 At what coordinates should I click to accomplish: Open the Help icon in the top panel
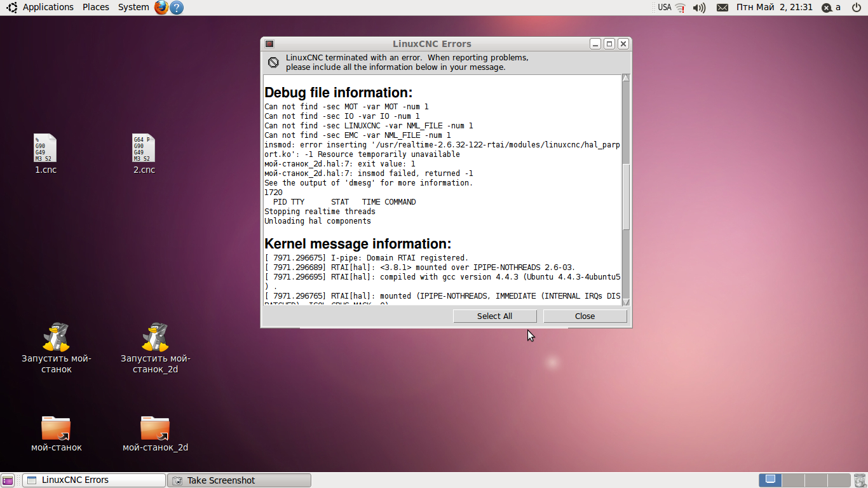pos(177,8)
